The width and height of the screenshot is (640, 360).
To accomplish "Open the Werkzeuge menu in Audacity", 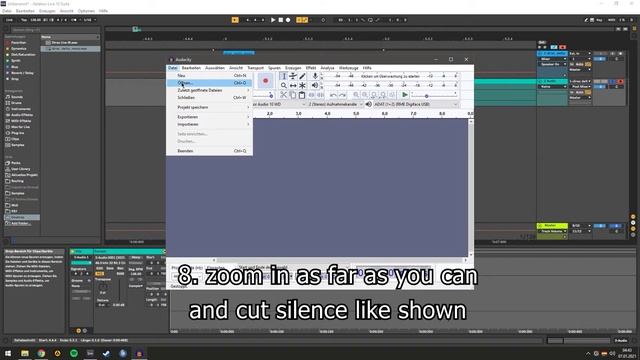I will [349, 68].
